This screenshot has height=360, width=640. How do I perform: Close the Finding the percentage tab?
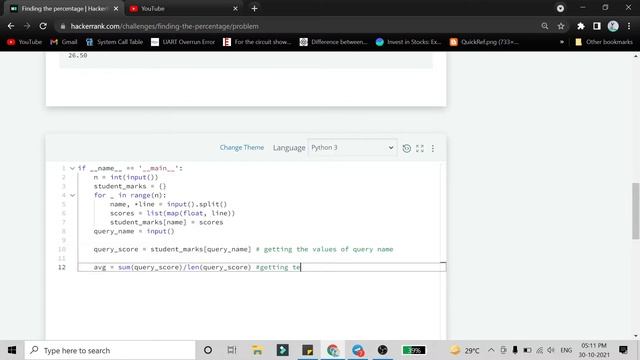116,8
